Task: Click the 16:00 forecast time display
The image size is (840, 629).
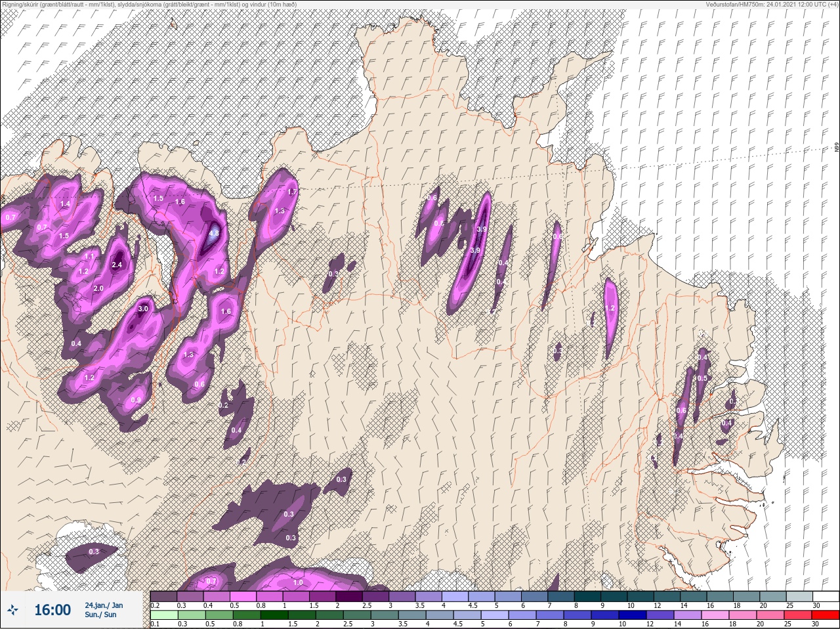Action: [x=52, y=610]
